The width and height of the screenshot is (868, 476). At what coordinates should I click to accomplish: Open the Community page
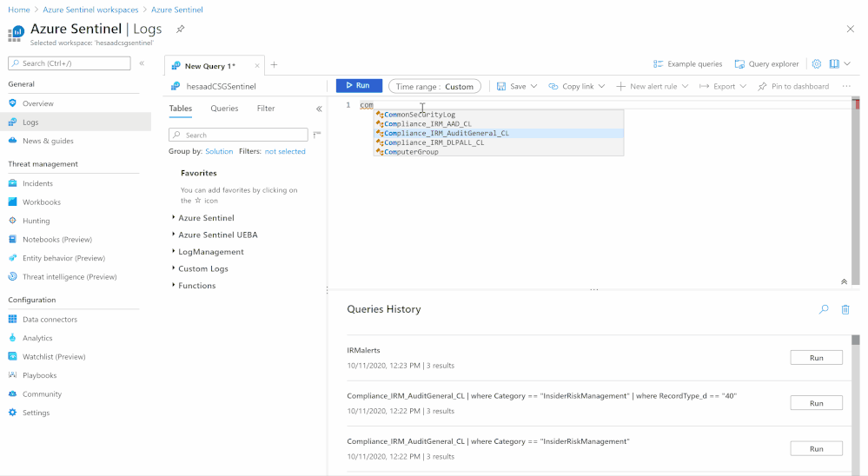point(42,394)
